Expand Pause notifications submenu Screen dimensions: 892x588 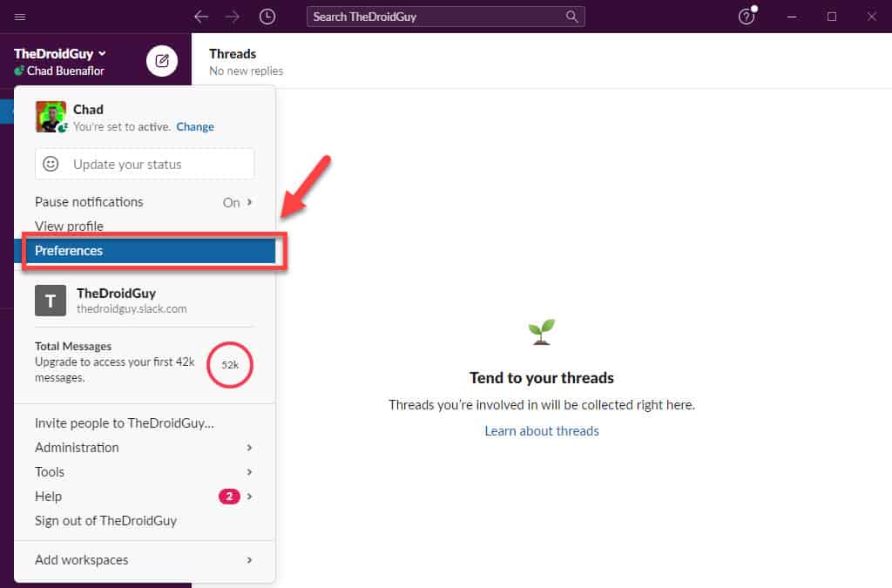click(x=249, y=202)
